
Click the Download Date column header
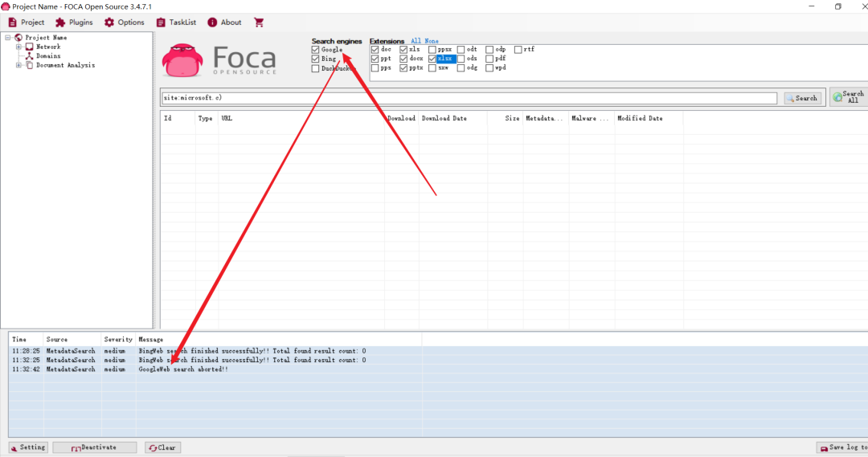click(452, 118)
